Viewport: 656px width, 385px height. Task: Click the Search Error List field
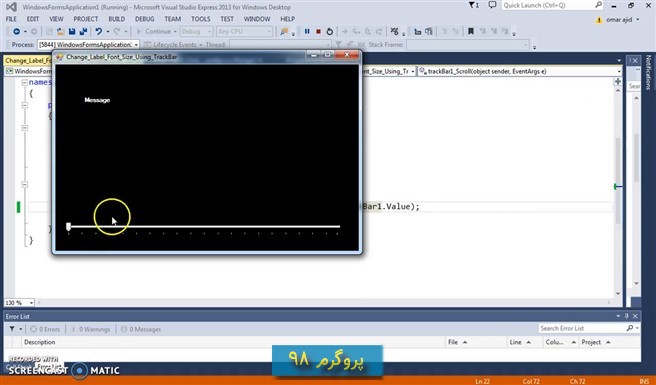point(582,329)
